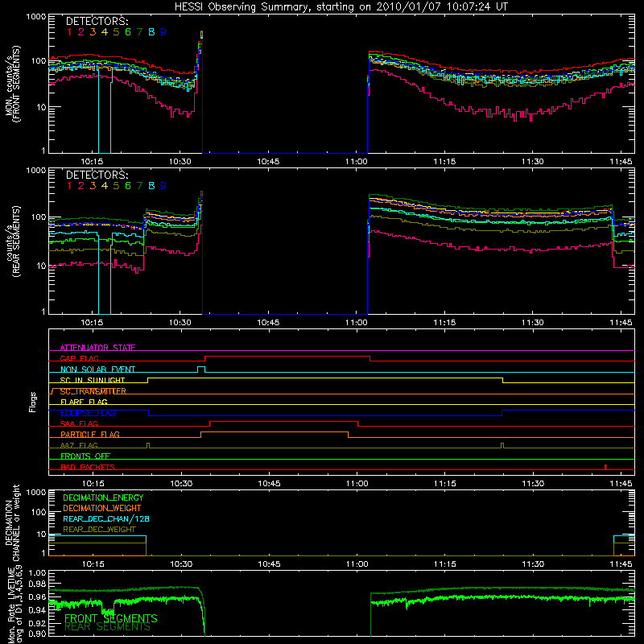644x644 pixels.
Task: Click the HESSI Observing Summary title text
Action: tap(341, 7)
